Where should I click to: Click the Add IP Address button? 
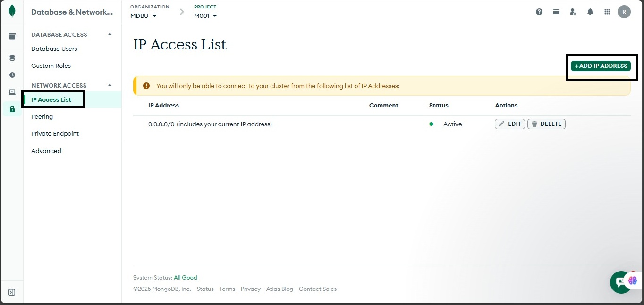[601, 66]
